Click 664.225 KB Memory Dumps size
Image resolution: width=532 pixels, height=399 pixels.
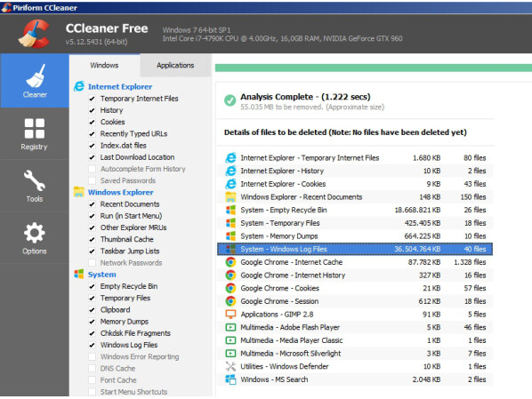pos(423,236)
